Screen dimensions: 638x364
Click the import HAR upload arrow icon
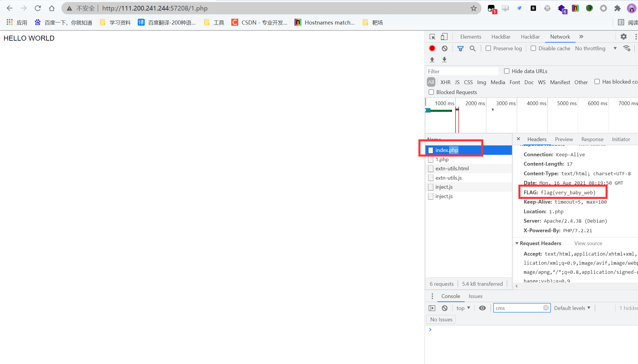pos(432,60)
